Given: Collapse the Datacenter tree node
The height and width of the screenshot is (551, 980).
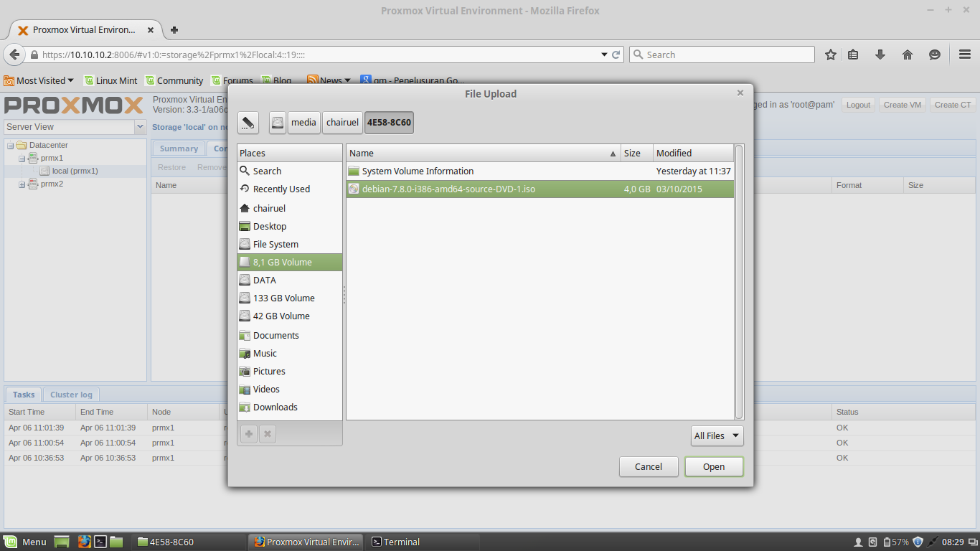Looking at the screenshot, I should [11, 145].
